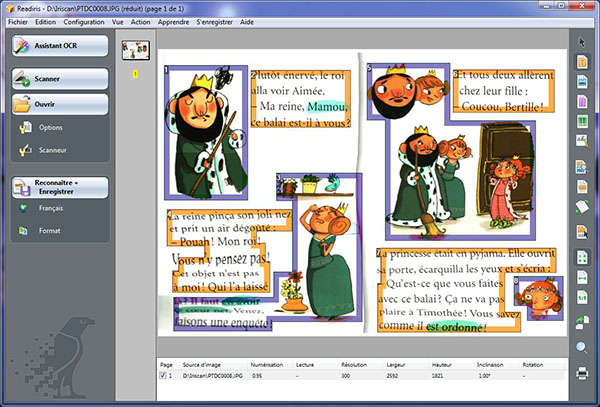The height and width of the screenshot is (407, 600).
Task: Open the Apprendre menu
Action: [x=174, y=20]
